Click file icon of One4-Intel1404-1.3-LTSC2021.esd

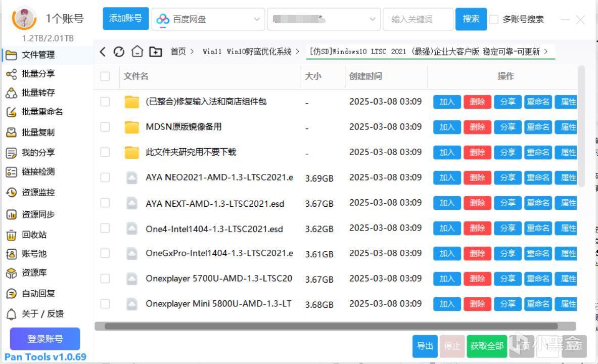(x=132, y=228)
